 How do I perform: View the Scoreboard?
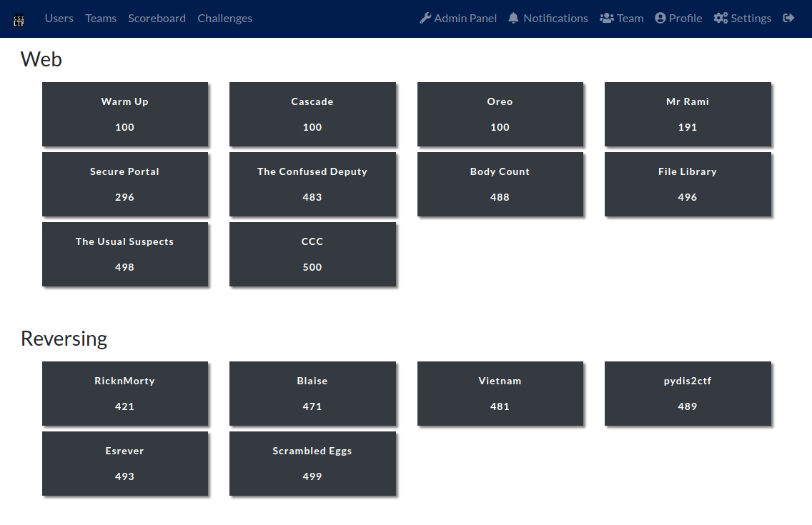157,19
